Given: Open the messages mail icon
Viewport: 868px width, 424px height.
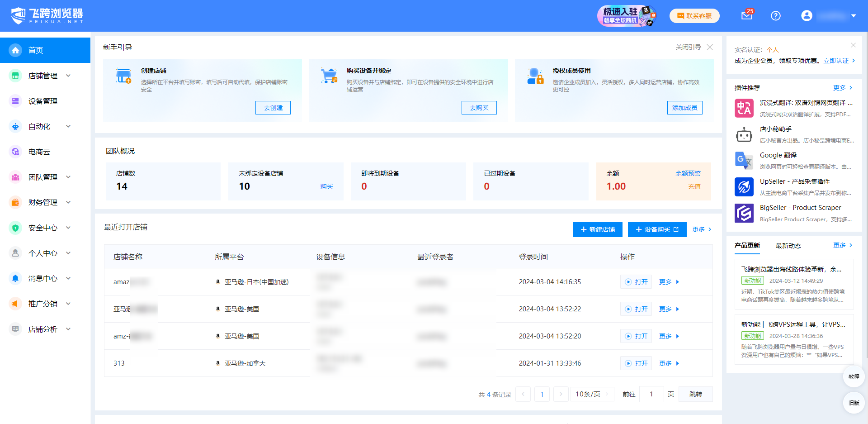Looking at the screenshot, I should pyautogui.click(x=746, y=16).
